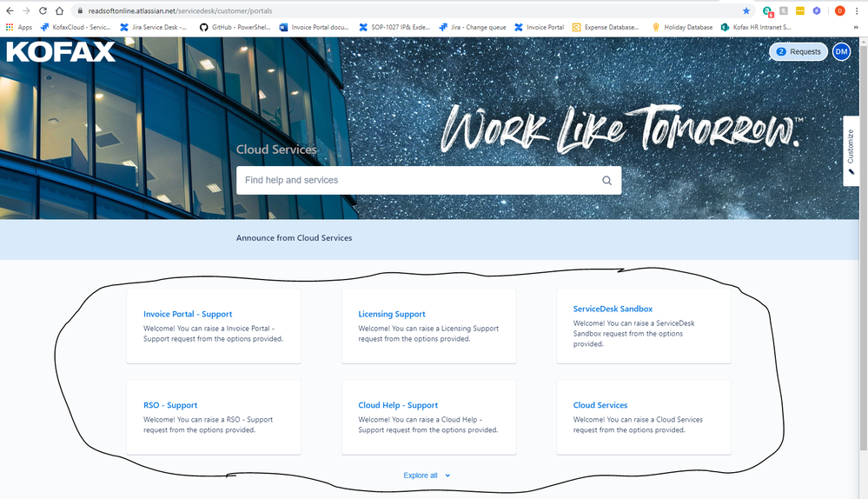Image resolution: width=868 pixels, height=499 pixels.
Task: Open the Chrome profile D avatar
Action: 840,10
